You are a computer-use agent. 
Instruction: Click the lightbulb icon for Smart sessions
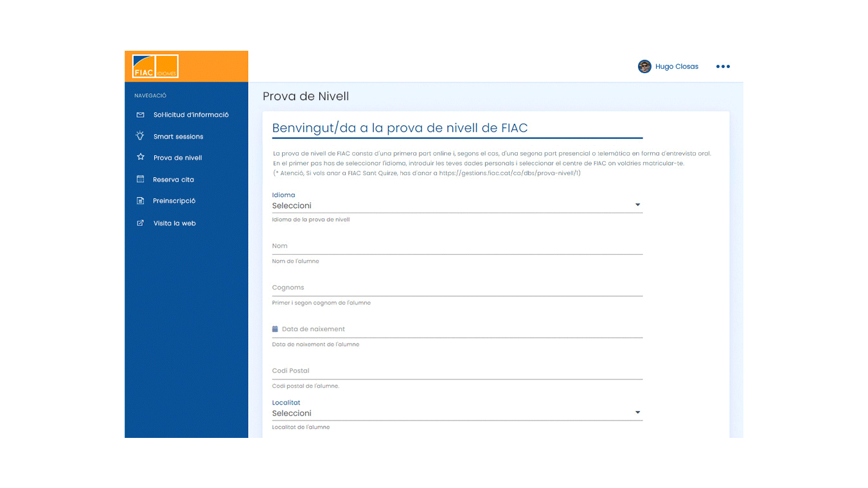tap(140, 136)
